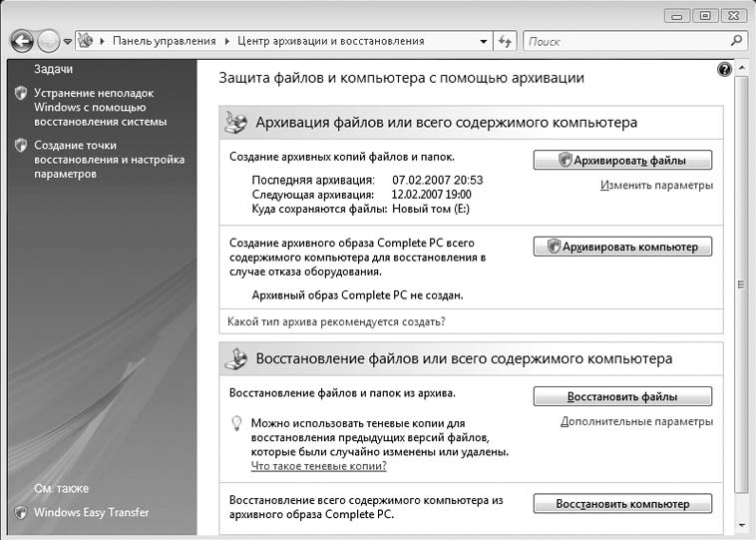Expand the Панель управления breadcrumb arrow
The height and width of the screenshot is (540, 756).
(x=226, y=41)
